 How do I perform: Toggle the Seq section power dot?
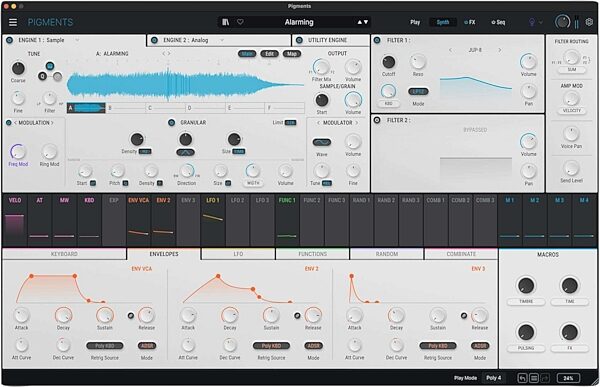pyautogui.click(x=493, y=22)
